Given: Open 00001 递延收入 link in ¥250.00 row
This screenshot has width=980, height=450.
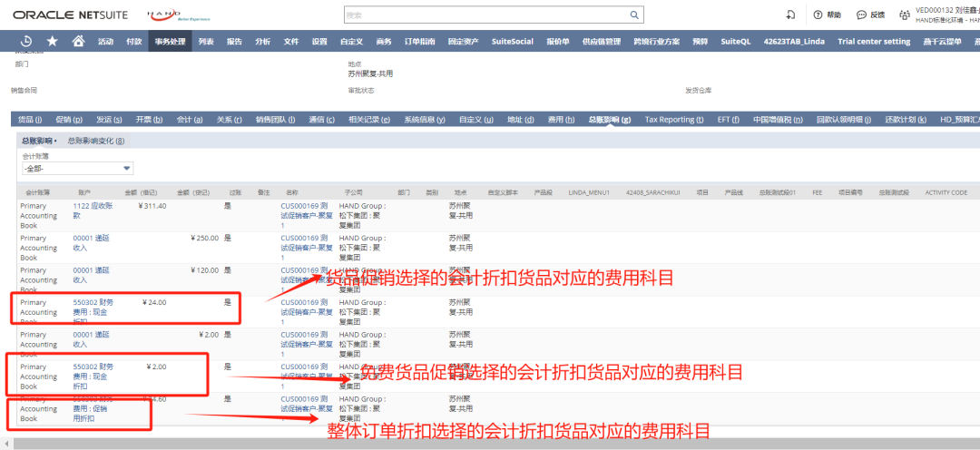Looking at the screenshot, I should 92,242.
